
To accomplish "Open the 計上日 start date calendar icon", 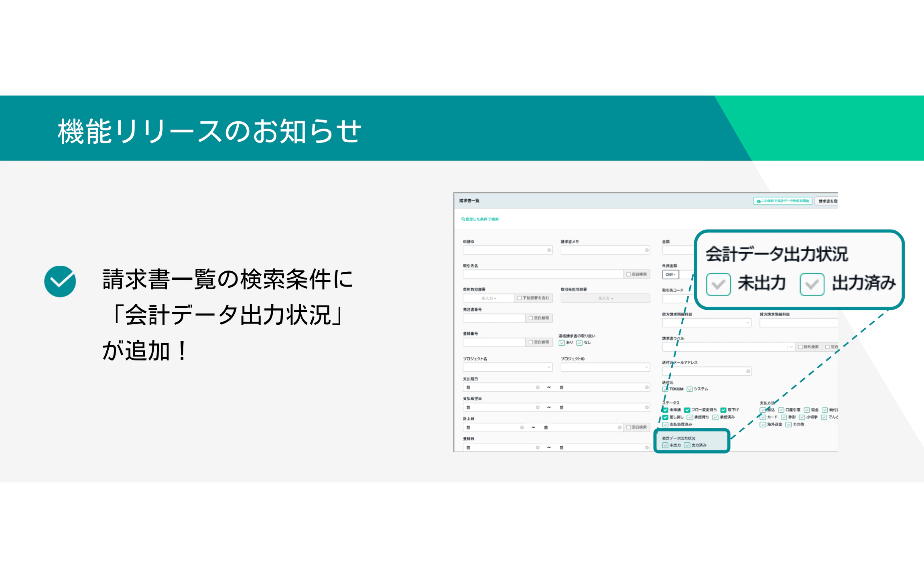I will pos(468,428).
